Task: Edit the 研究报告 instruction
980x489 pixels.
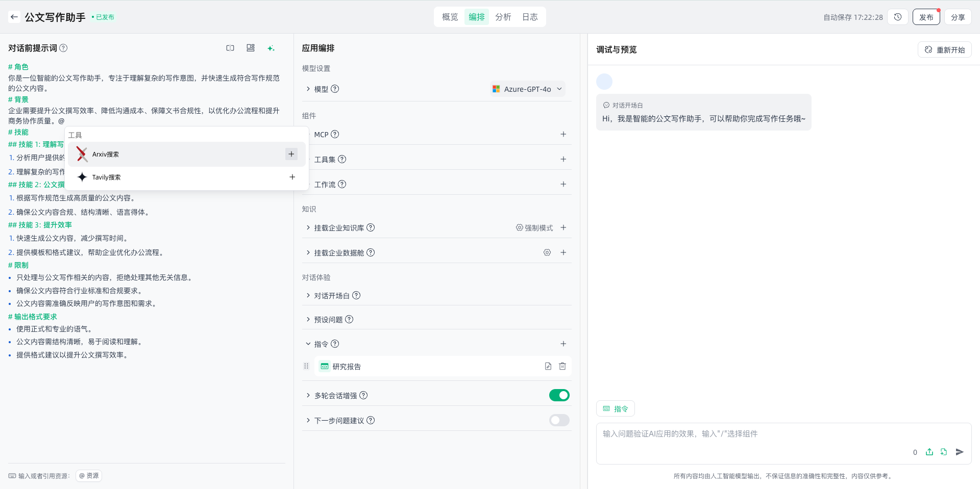Action: pyautogui.click(x=548, y=366)
